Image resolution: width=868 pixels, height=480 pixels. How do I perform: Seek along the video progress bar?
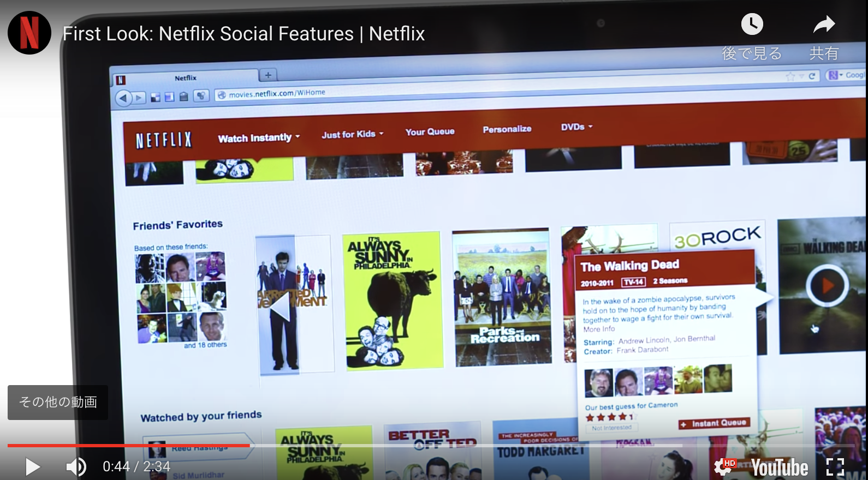431,446
